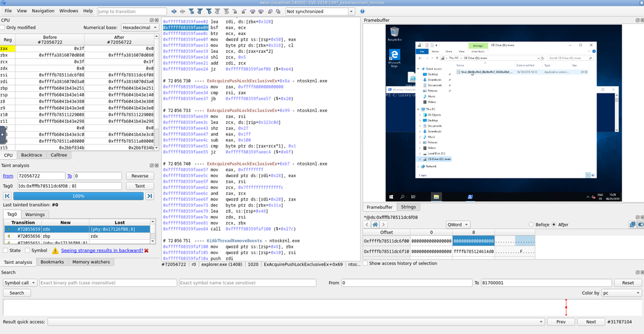Open the Navigation menu
The width and height of the screenshot is (644, 334).
pyautogui.click(x=43, y=11)
